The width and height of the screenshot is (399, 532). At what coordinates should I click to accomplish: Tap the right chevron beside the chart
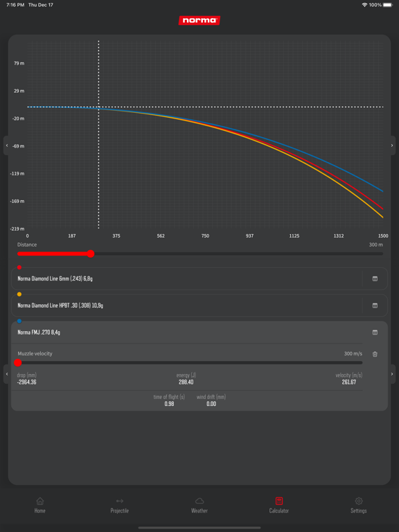coord(392,145)
